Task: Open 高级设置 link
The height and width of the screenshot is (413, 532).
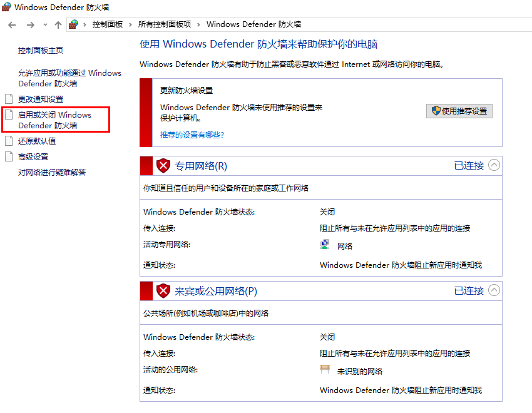Action: click(33, 157)
